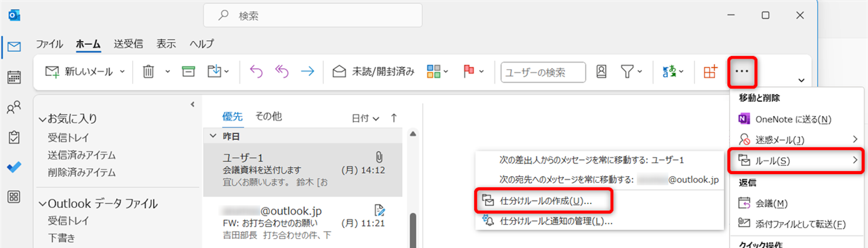Toggle sort direction with the up arrow

[x=394, y=118]
